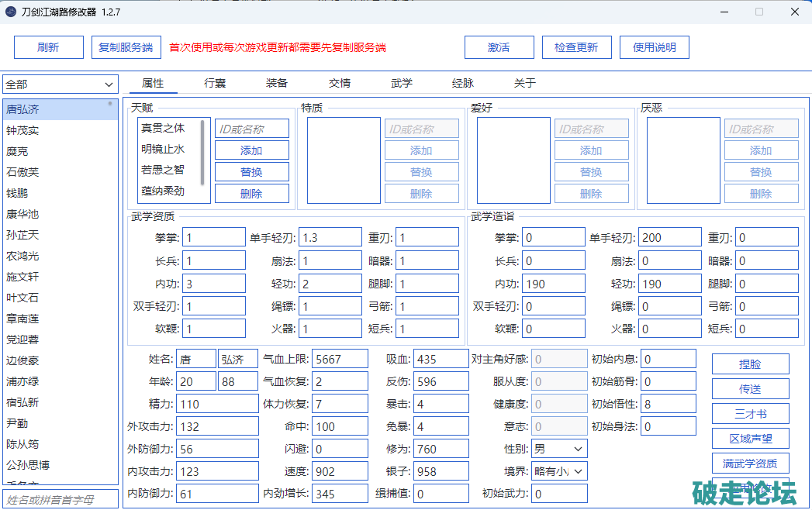The height and width of the screenshot is (510, 812).
Task: Click the 气血上限 input field
Action: (340, 359)
